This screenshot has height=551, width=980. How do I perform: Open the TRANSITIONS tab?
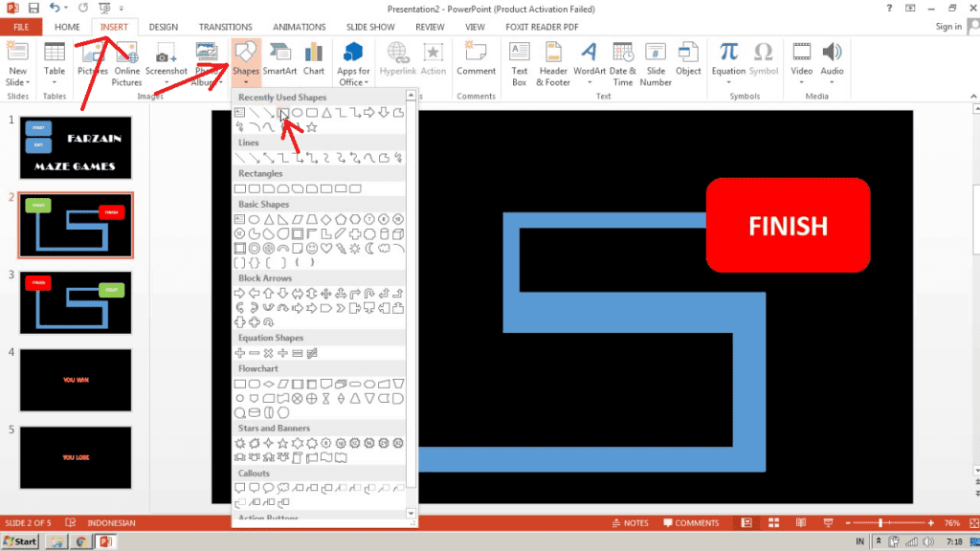226,27
